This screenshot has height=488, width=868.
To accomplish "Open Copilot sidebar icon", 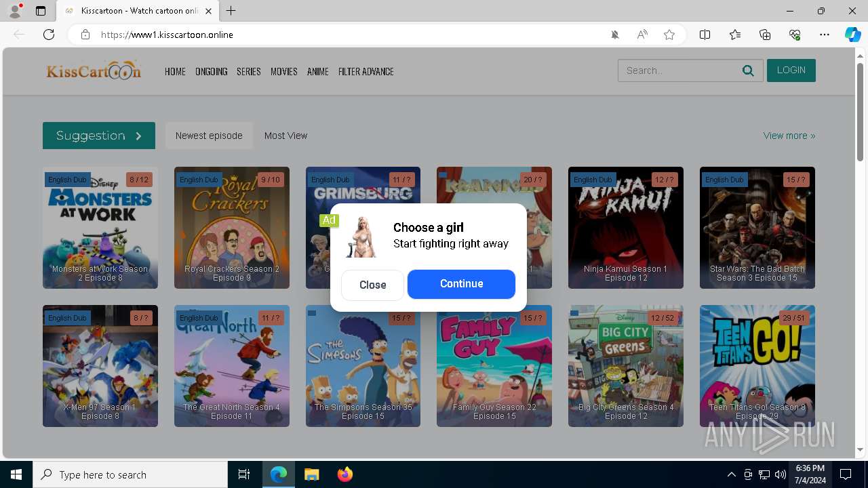I will tap(852, 35).
